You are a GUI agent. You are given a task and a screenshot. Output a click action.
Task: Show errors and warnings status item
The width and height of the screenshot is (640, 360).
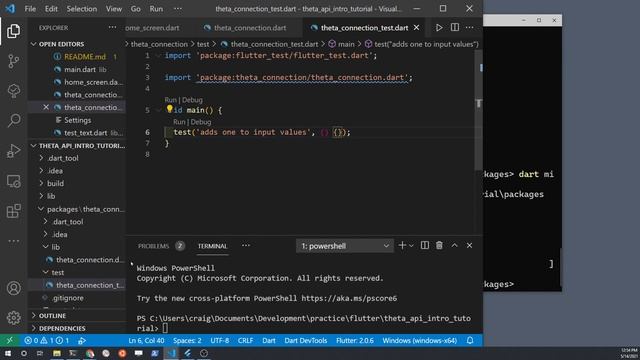[x=46, y=340]
